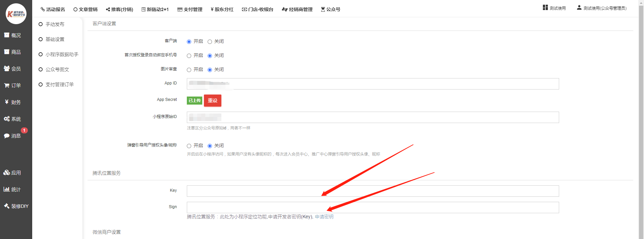This screenshot has width=644, height=239.
Task: Enable 开启 for 首次授权登录自动绑定手机号
Action: coord(189,56)
